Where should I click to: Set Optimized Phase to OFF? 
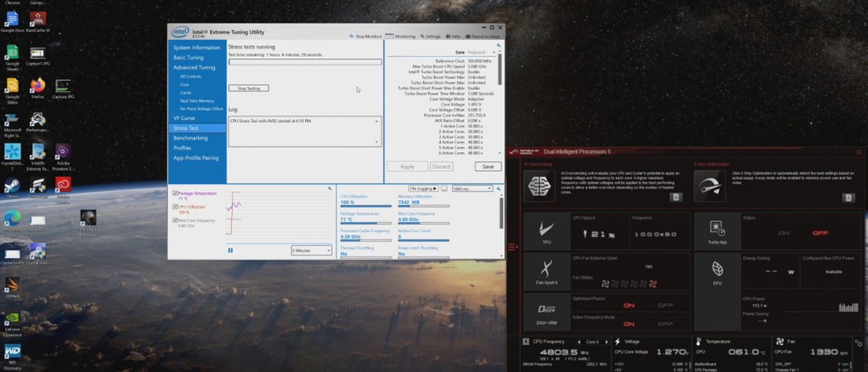(x=665, y=306)
